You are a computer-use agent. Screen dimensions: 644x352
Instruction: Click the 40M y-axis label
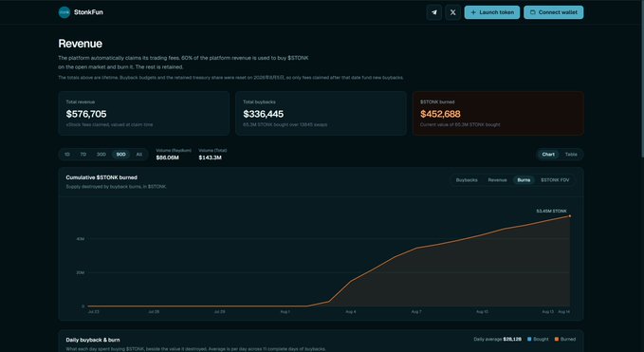[x=80, y=239]
